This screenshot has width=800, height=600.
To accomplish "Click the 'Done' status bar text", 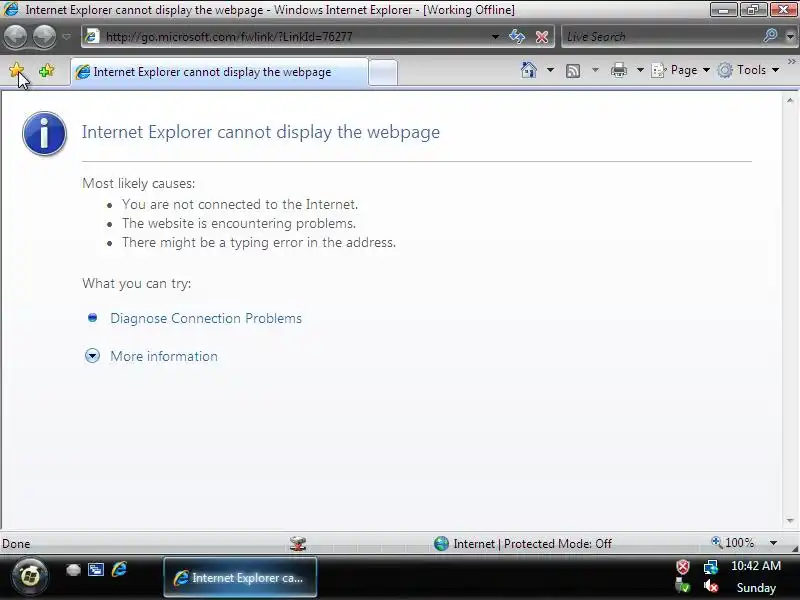I will pyautogui.click(x=16, y=544).
